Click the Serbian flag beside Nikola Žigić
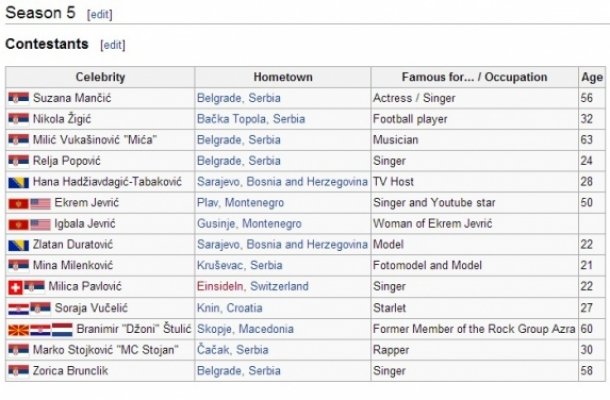This screenshot has width=610, height=400. point(18,119)
